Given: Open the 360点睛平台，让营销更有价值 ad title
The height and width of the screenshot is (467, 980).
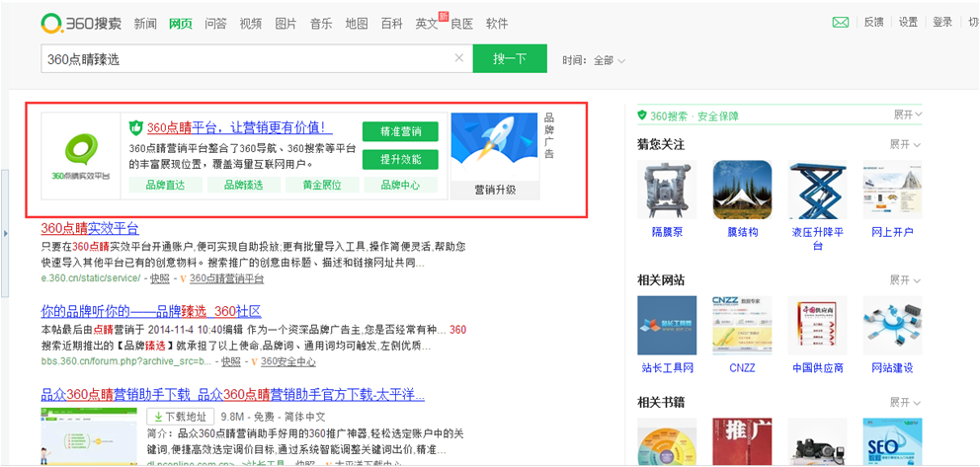Looking at the screenshot, I should pyautogui.click(x=239, y=128).
